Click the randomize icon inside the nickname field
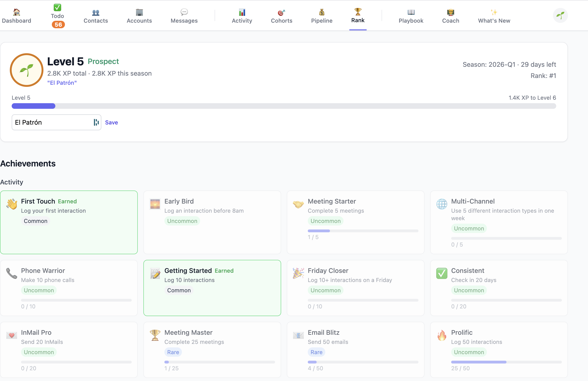Viewport: 588px width, 381px height. pyautogui.click(x=96, y=122)
